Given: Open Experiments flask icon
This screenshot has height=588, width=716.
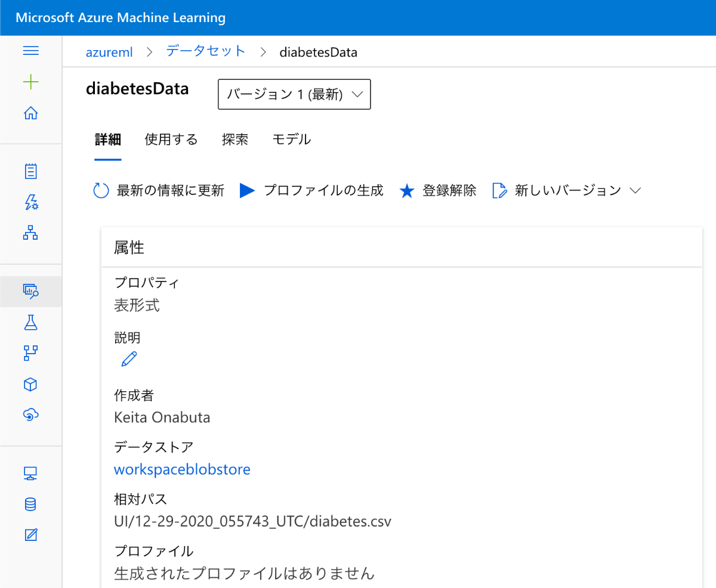Looking at the screenshot, I should (x=30, y=323).
